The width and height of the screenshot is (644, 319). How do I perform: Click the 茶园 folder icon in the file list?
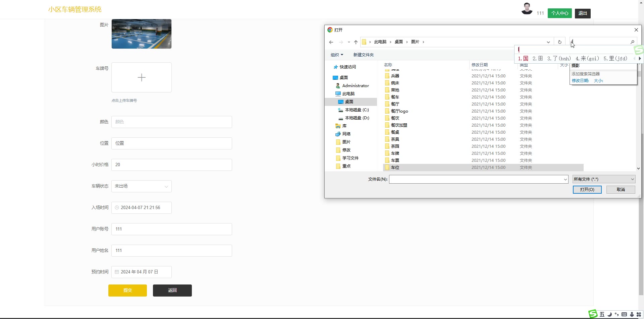click(387, 146)
